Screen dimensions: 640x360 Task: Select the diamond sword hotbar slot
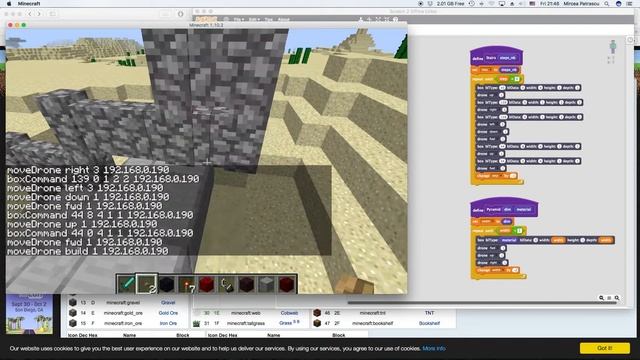pos(126,284)
